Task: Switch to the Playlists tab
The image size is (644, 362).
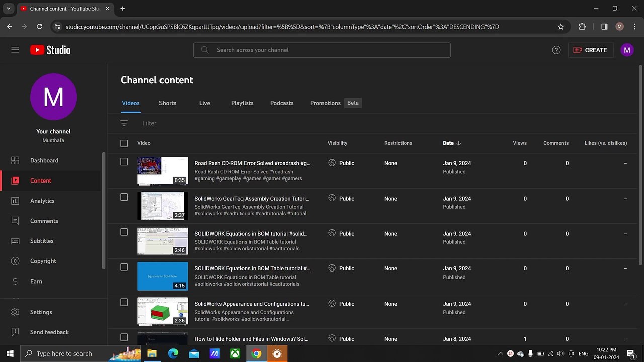Action: [x=242, y=103]
